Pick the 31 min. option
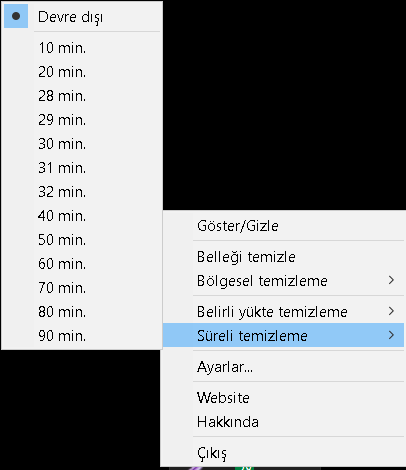Image resolution: width=406 pixels, height=470 pixels. click(x=82, y=168)
